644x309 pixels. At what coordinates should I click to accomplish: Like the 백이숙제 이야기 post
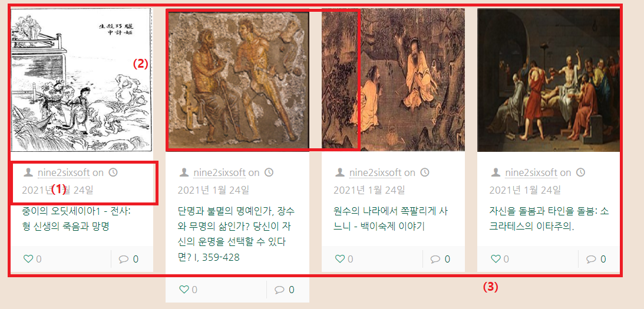[339, 259]
